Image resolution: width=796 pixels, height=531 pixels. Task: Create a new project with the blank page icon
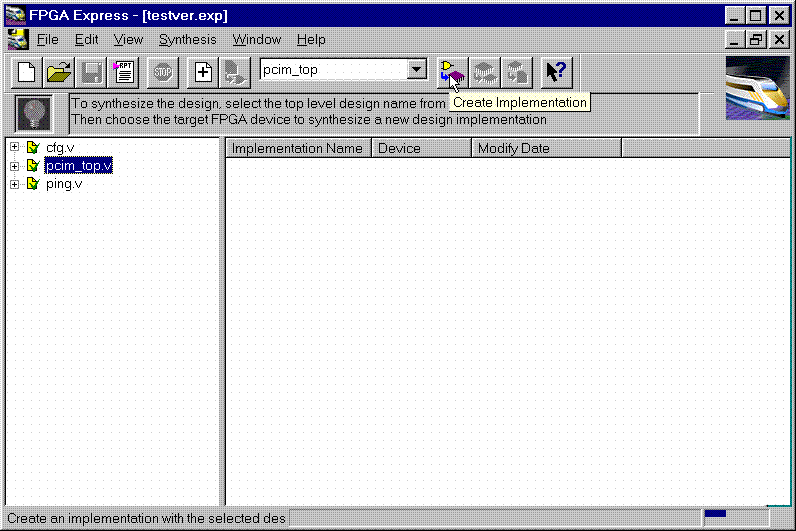[x=26, y=72]
